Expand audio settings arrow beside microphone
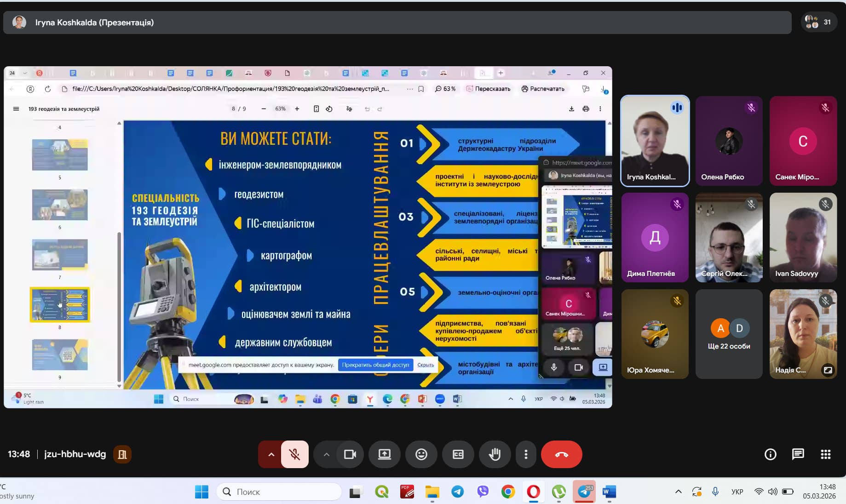This screenshot has width=846, height=504. (x=271, y=454)
